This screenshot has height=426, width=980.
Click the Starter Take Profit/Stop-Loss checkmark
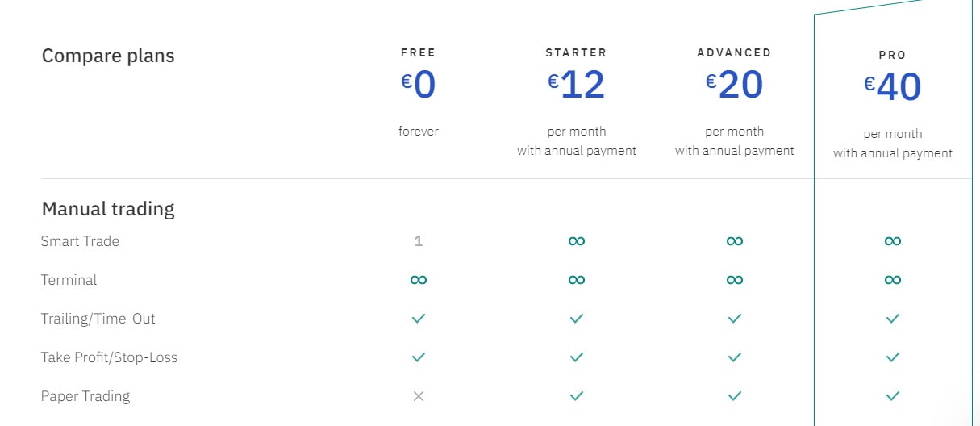coord(576,357)
